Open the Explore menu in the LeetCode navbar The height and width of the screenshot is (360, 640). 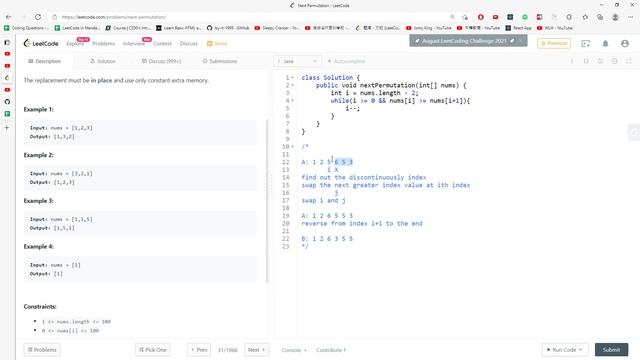point(75,43)
